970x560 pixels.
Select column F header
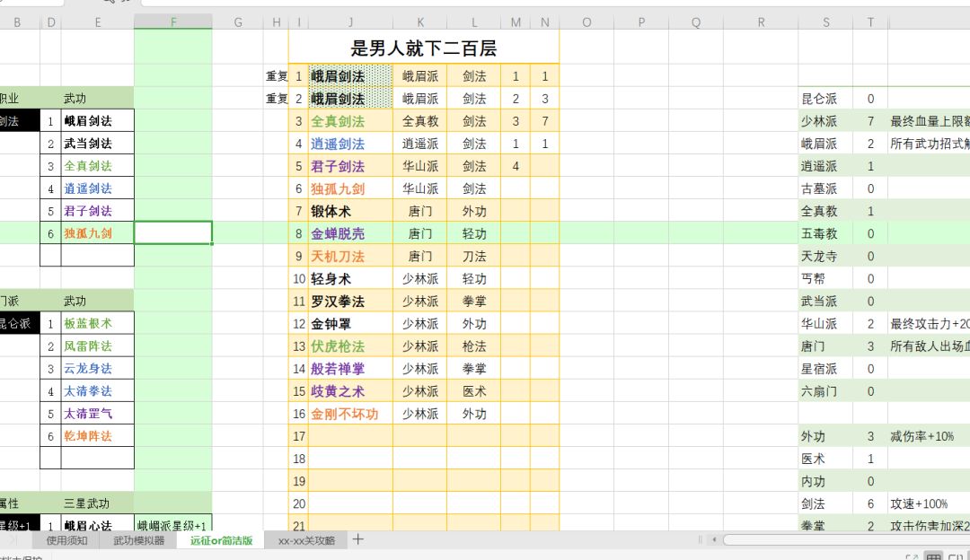tap(173, 22)
